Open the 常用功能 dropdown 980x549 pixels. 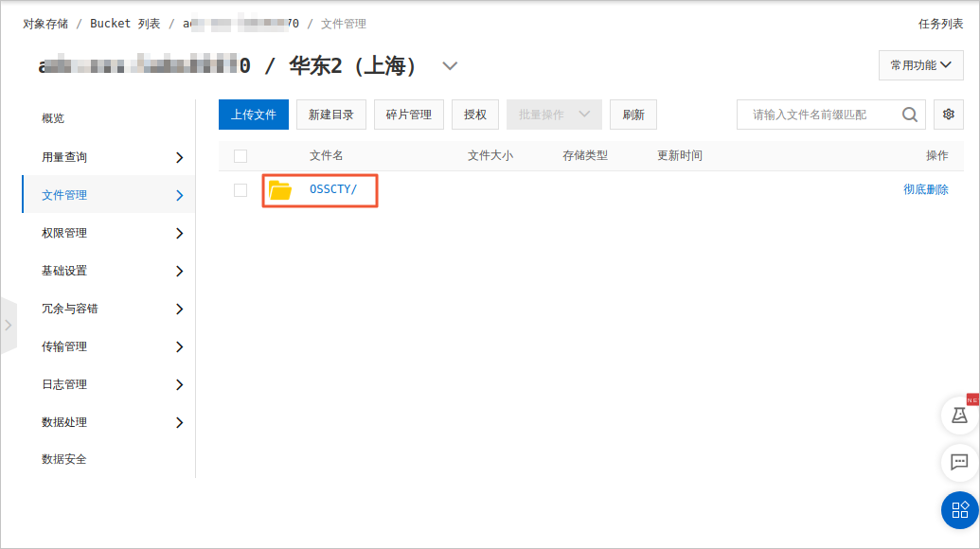(920, 65)
